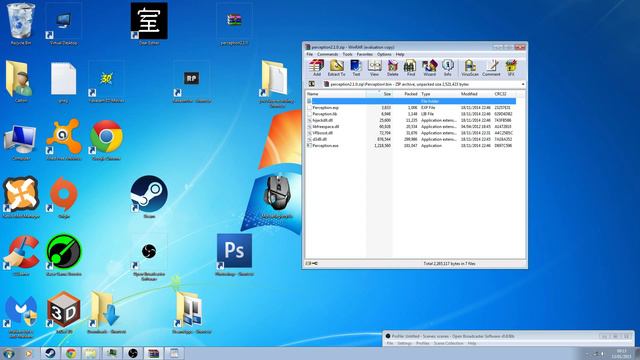Open the Find binoculars tool

411,68
